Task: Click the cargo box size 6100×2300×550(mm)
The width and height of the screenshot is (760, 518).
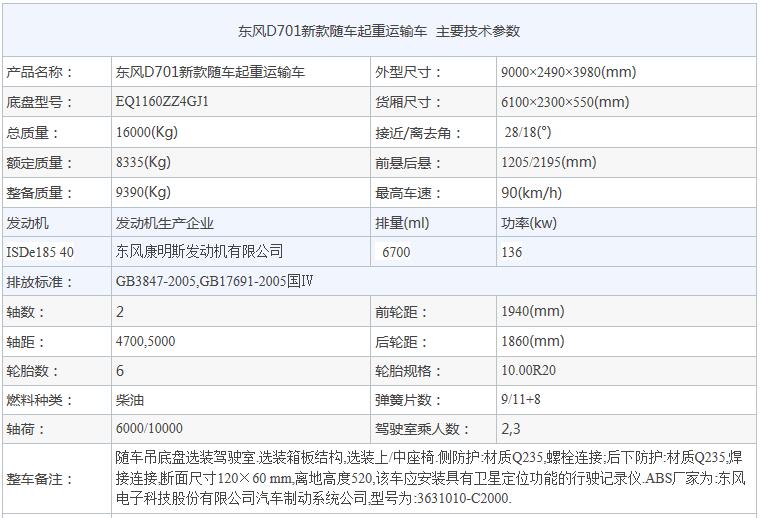Action: coord(565,102)
